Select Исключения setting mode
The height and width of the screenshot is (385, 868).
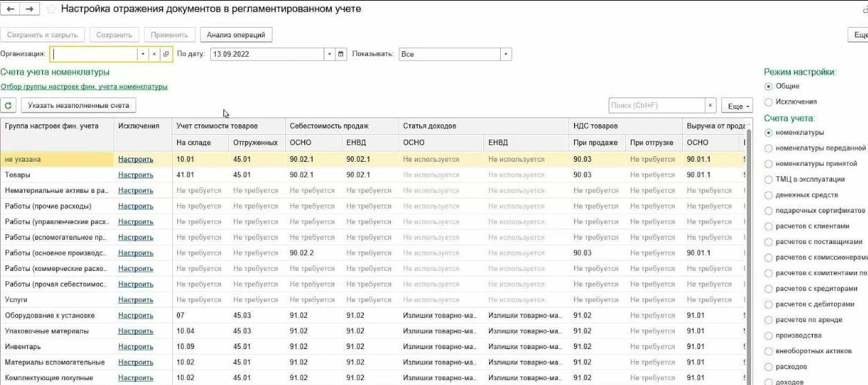click(x=768, y=102)
